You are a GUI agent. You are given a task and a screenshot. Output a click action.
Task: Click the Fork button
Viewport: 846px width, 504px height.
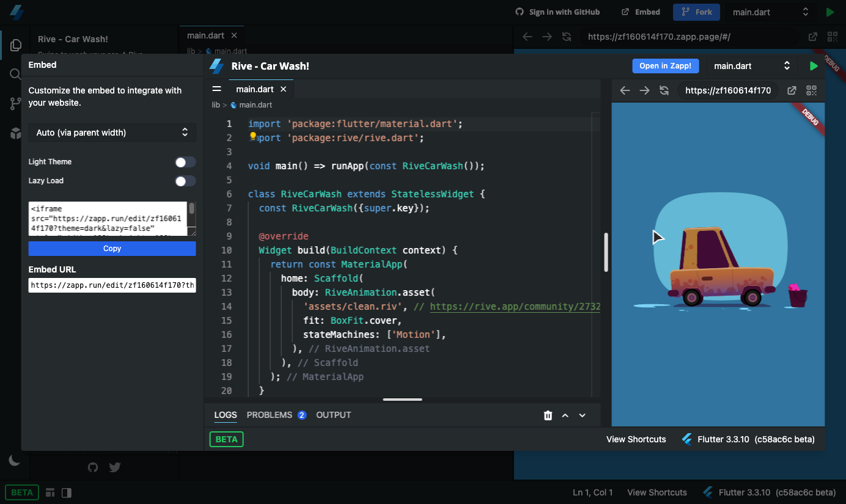[696, 12]
